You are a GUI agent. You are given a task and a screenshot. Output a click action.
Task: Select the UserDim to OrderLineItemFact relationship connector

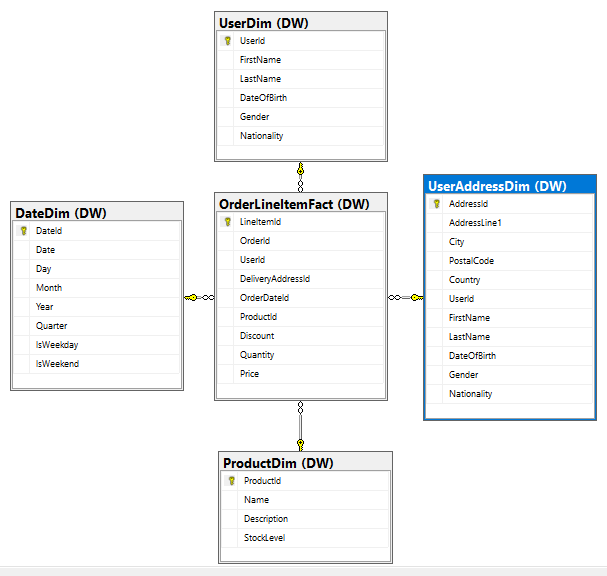tap(300, 177)
